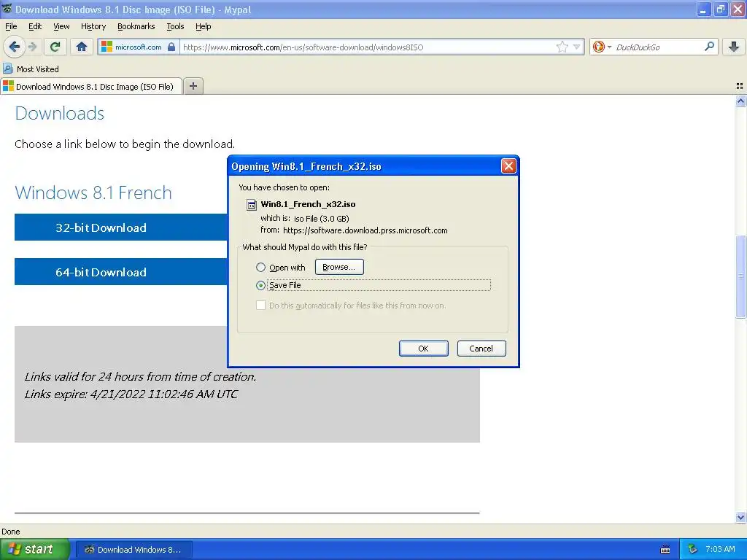Bookmark this page with the star icon
The width and height of the screenshot is (747, 560).
[x=562, y=47]
